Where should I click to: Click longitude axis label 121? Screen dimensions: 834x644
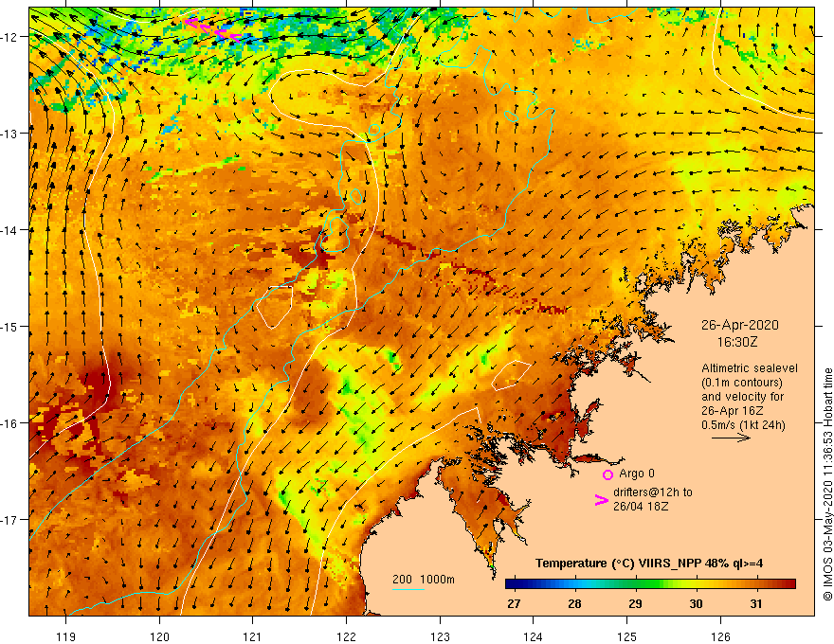tap(253, 636)
